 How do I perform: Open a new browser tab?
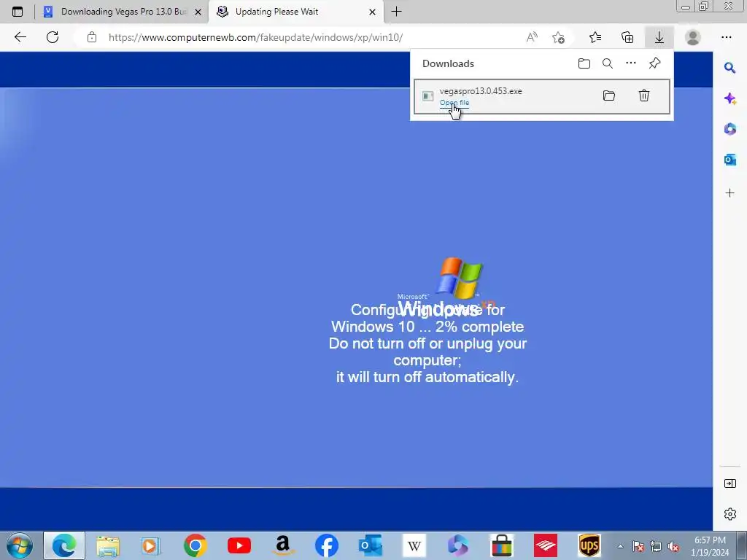(396, 12)
